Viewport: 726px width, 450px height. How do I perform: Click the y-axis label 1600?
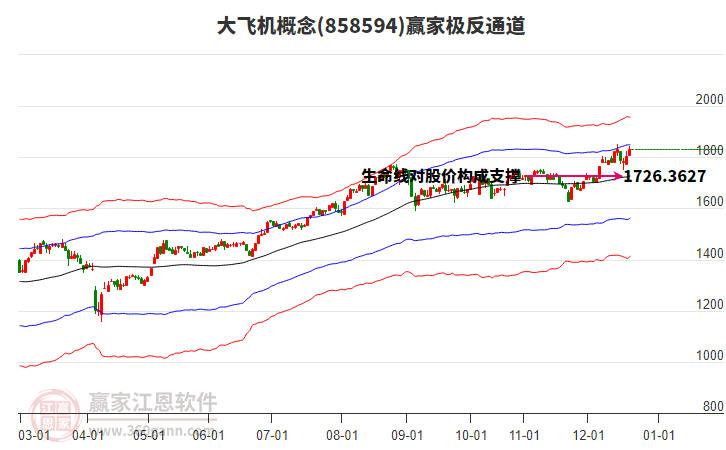click(x=709, y=202)
